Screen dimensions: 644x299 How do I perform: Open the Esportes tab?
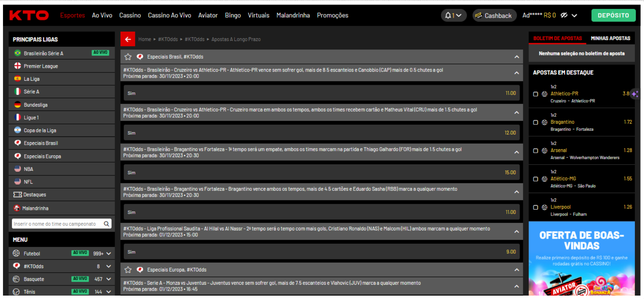click(x=72, y=15)
